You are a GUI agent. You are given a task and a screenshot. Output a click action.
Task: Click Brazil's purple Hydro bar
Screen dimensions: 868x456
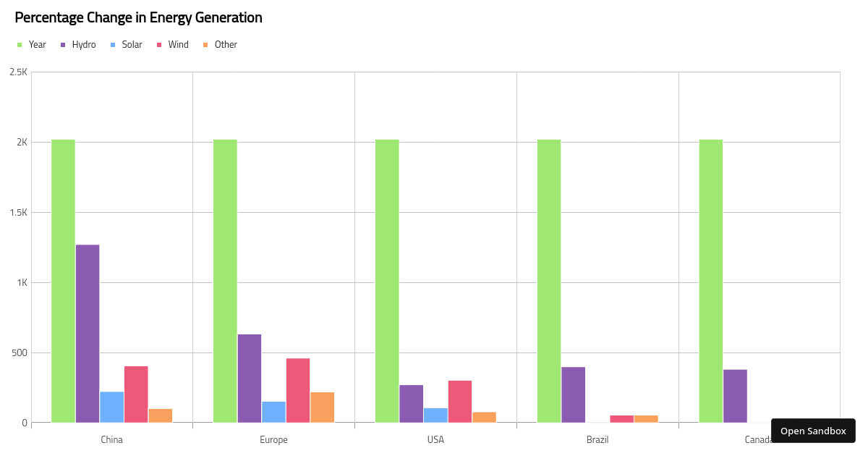click(574, 394)
